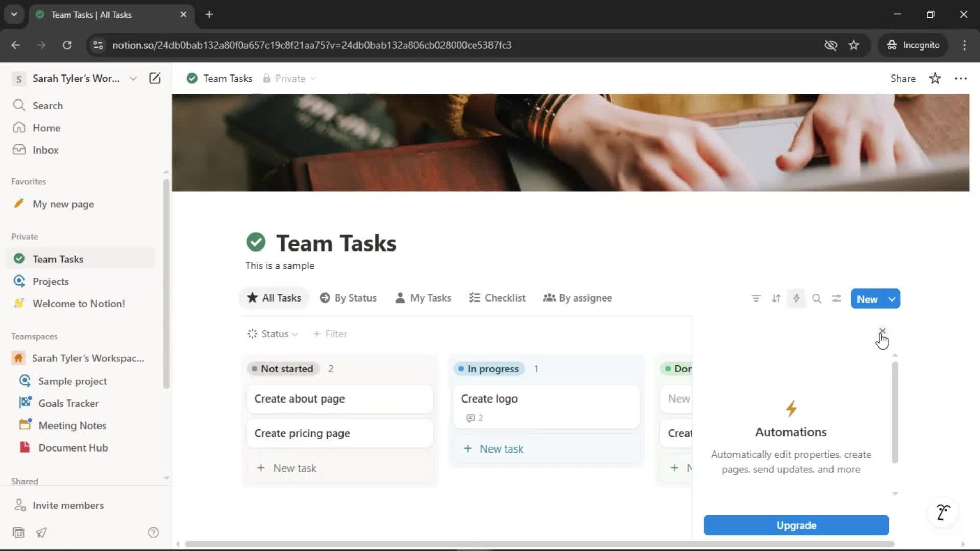Switch to the By assignee view
Viewport: 980px width, 551px height.
pos(578,298)
